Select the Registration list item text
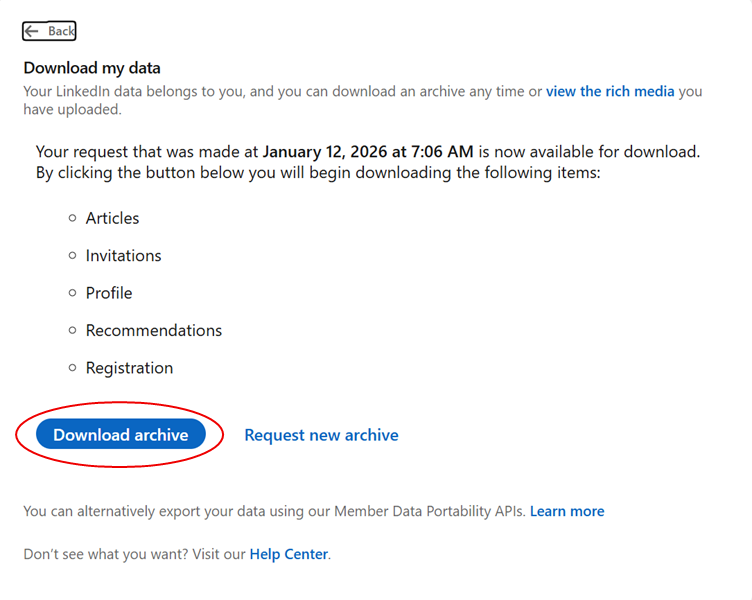The height and width of the screenshot is (600, 752). (x=129, y=368)
